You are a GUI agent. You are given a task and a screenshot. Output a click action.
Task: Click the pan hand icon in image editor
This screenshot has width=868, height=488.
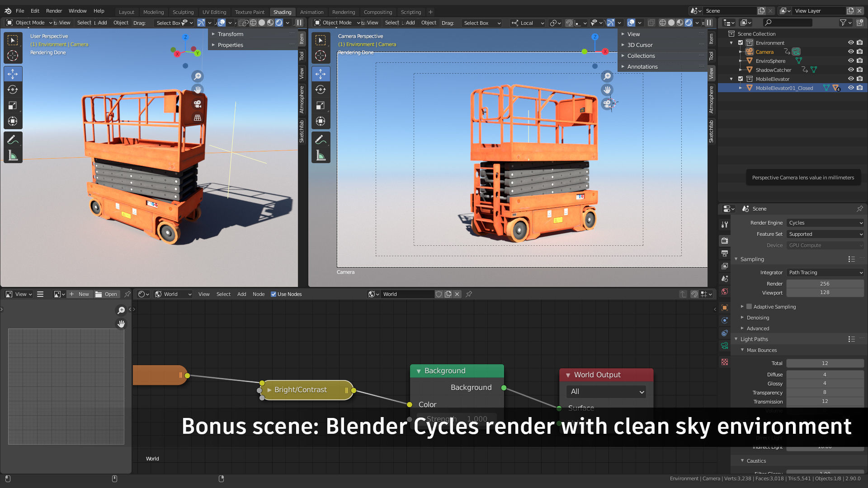[121, 324]
